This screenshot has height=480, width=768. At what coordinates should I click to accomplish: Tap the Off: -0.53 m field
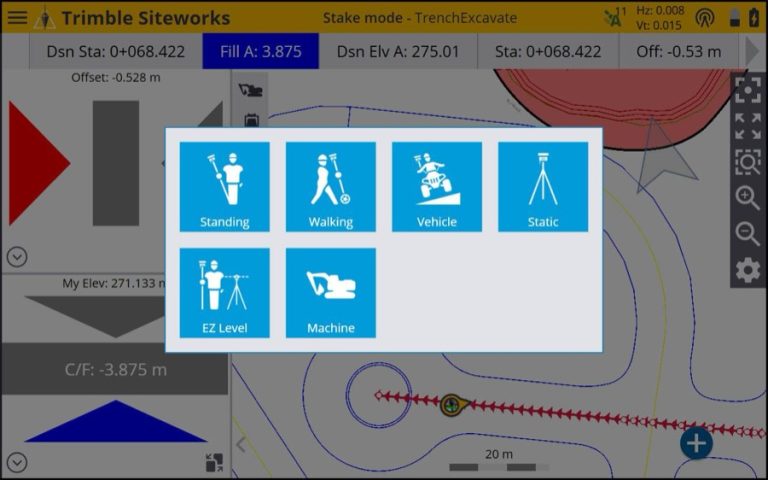pos(678,51)
